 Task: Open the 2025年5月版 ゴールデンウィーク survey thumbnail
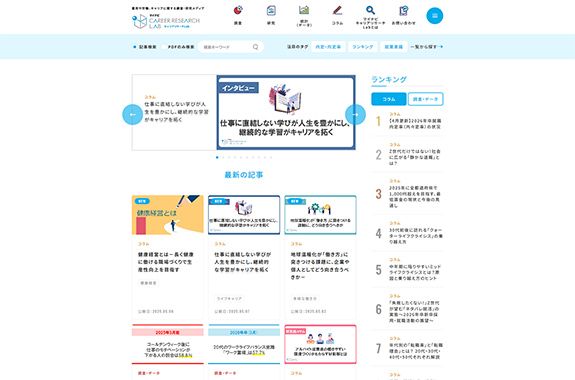click(x=168, y=344)
